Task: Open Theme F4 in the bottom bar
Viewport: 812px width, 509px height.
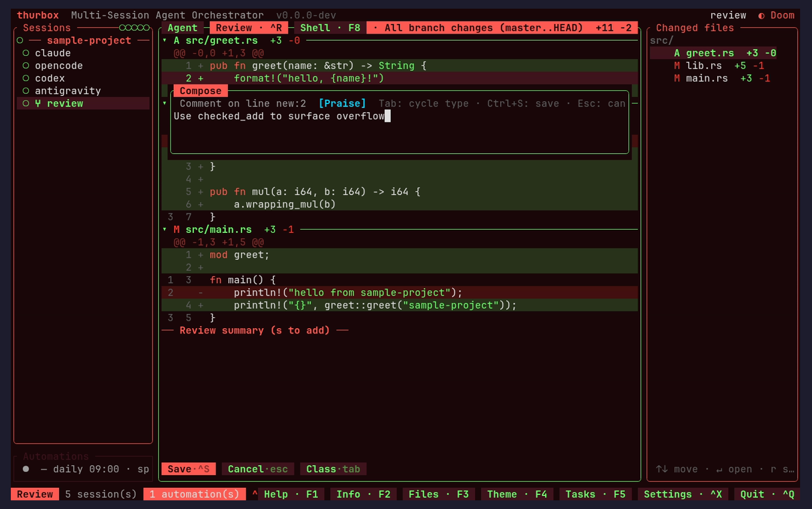Action: pyautogui.click(x=517, y=494)
